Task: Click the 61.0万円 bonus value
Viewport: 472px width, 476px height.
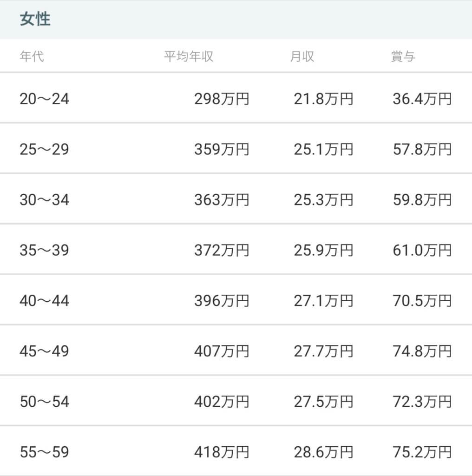Action: point(422,250)
